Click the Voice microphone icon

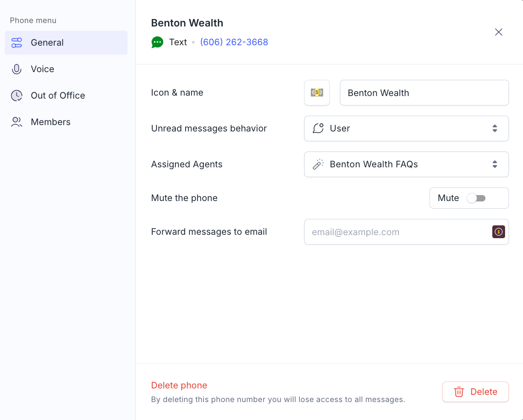click(17, 69)
